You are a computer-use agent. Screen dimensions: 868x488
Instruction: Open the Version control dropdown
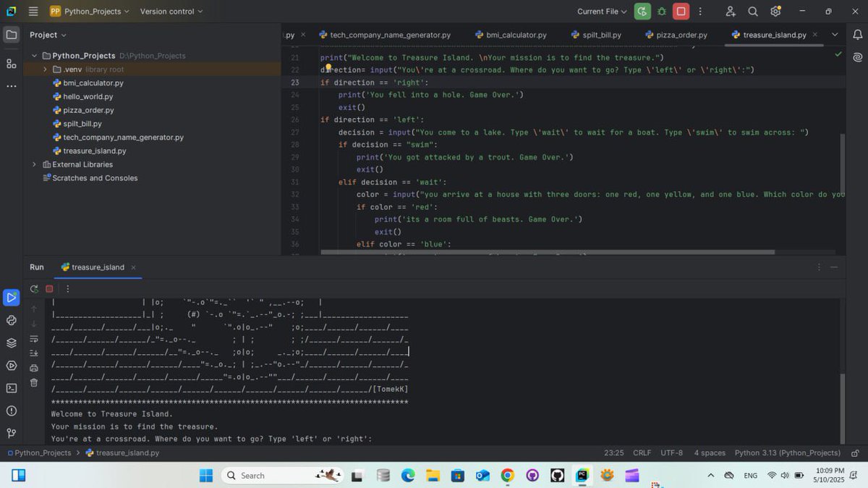pos(171,12)
